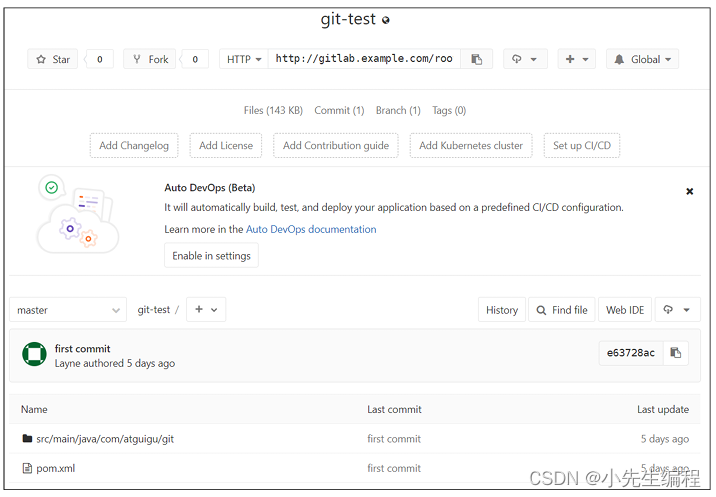Open the Auto DevOps documentation link
Screen dimensions: 716x497
(311, 229)
